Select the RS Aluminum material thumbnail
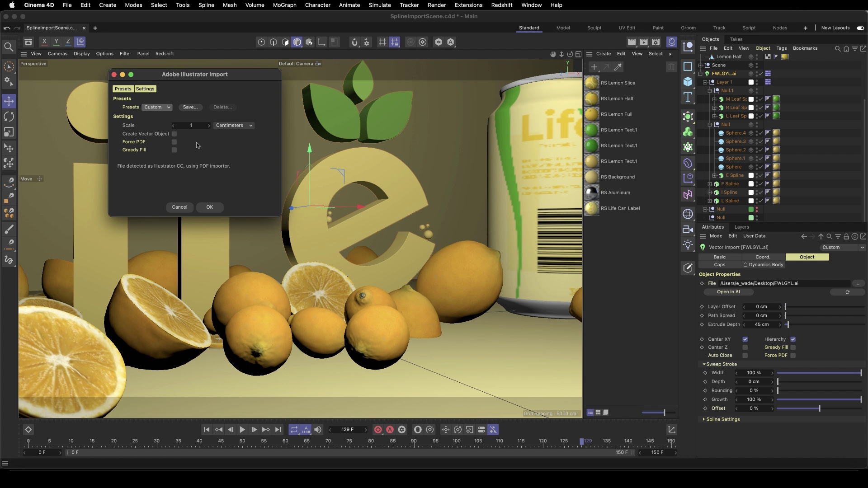The image size is (868, 488). point(591,193)
